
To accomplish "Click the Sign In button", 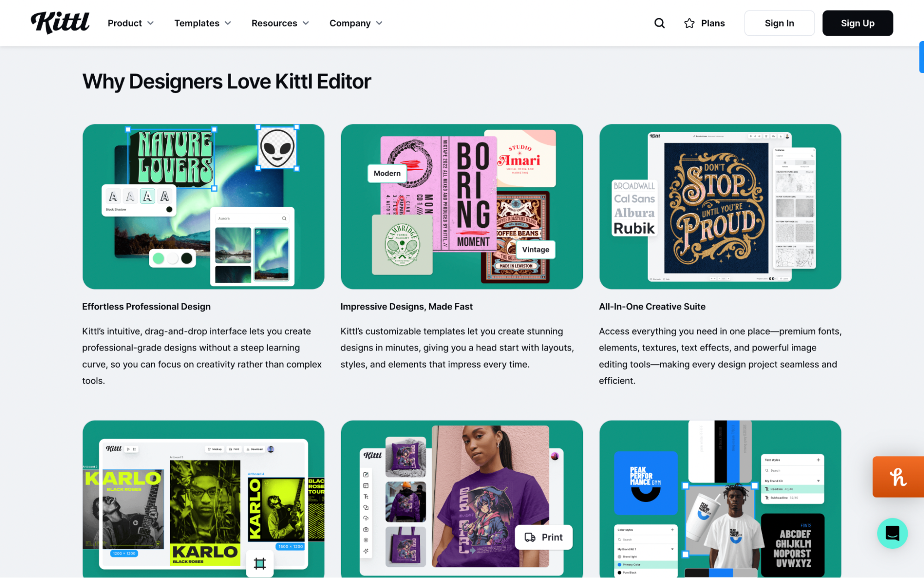I will (x=779, y=23).
